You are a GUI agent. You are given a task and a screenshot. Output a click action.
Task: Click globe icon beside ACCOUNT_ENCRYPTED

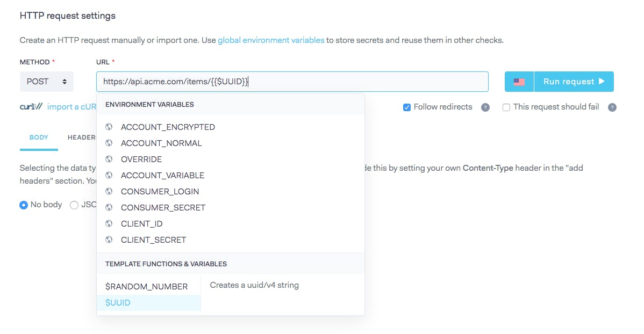109,127
